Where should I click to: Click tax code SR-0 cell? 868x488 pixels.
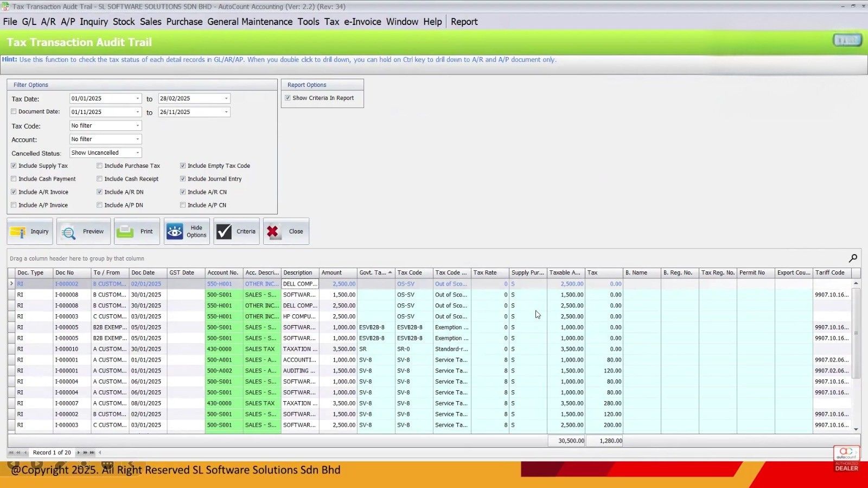(414, 349)
